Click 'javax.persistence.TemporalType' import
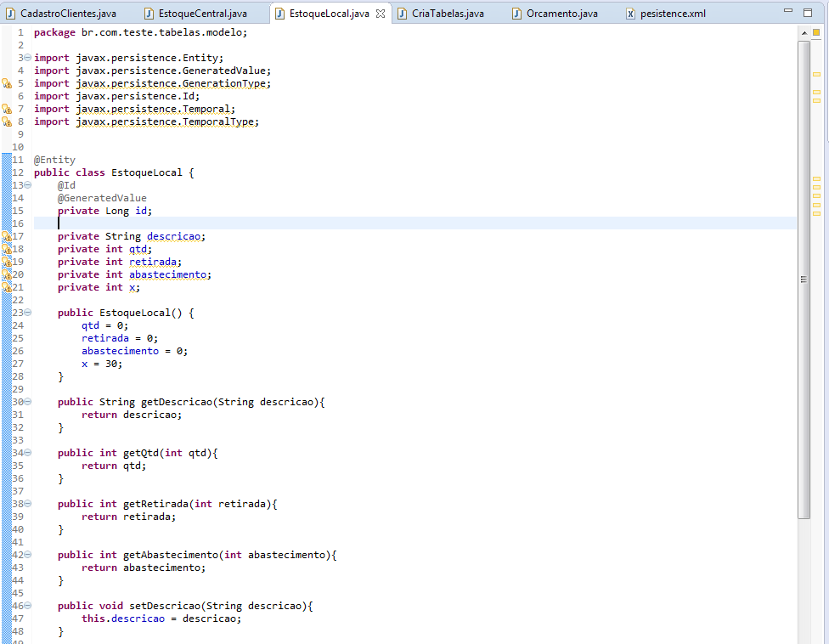Screen dimensions: 829x644 [165, 121]
